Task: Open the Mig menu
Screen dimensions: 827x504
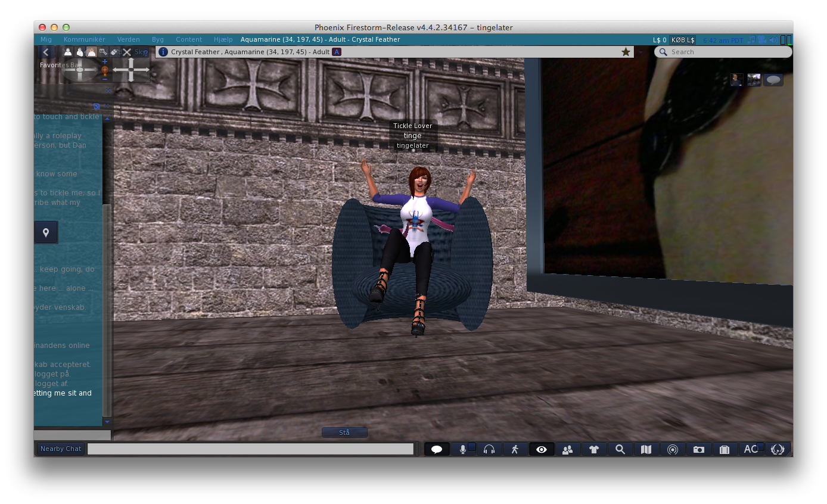Action: click(x=46, y=39)
